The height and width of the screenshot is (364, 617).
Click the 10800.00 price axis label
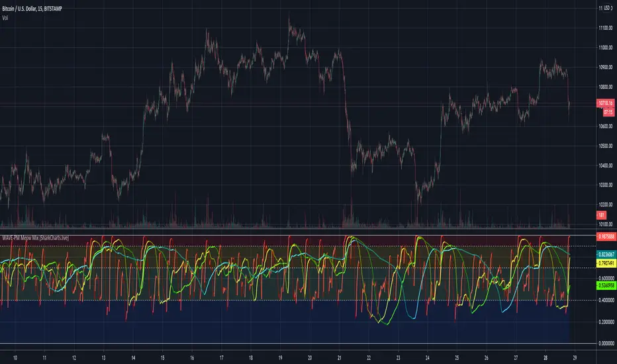pos(606,87)
